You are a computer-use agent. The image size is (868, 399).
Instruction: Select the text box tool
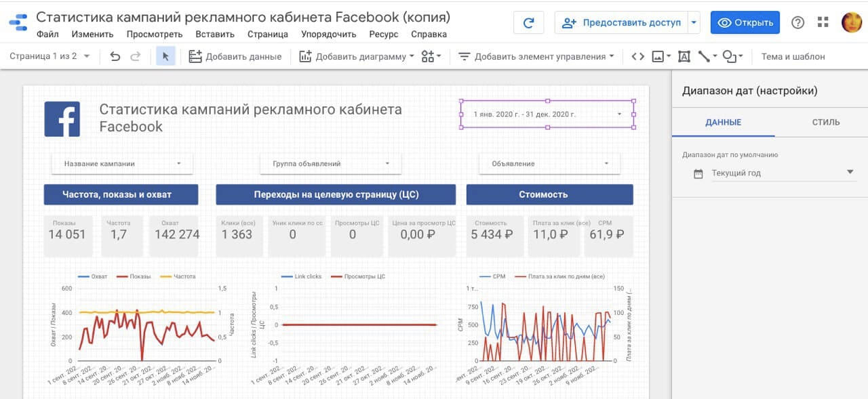pos(684,56)
